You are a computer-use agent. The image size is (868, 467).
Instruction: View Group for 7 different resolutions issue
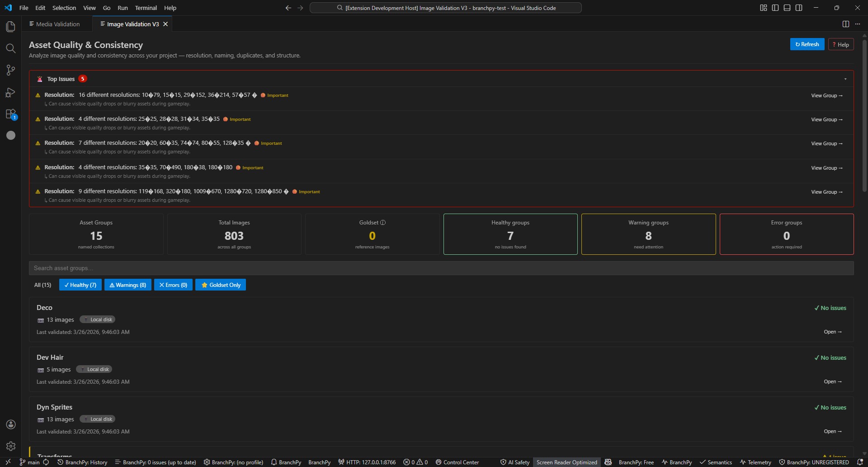click(x=827, y=143)
